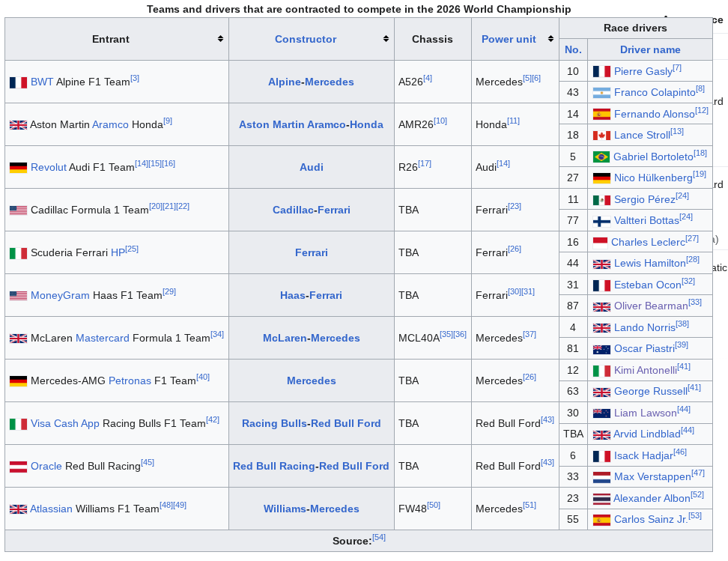Open the No. column header link
The image size is (728, 561).
coord(573,49)
